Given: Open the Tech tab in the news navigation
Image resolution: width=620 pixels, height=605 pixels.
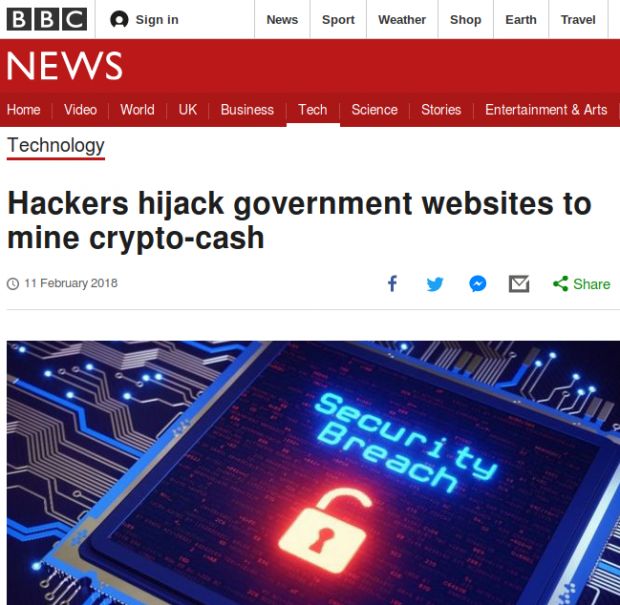Looking at the screenshot, I should click(x=313, y=110).
